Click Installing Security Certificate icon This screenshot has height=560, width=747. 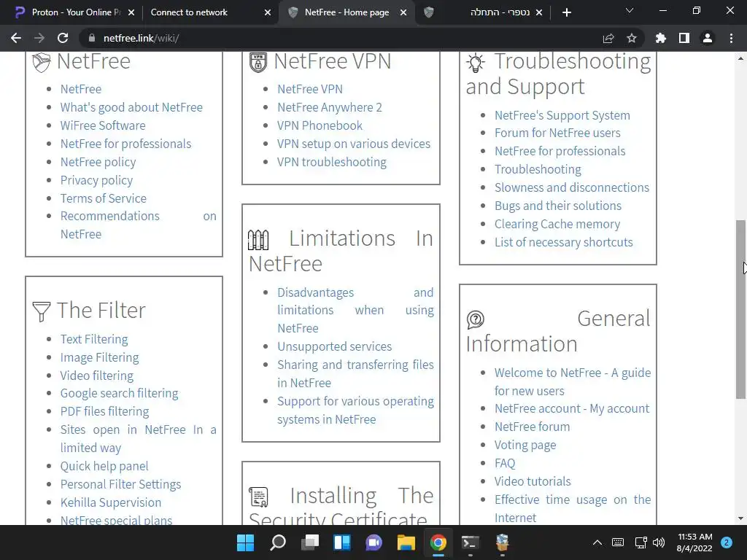pyautogui.click(x=258, y=497)
